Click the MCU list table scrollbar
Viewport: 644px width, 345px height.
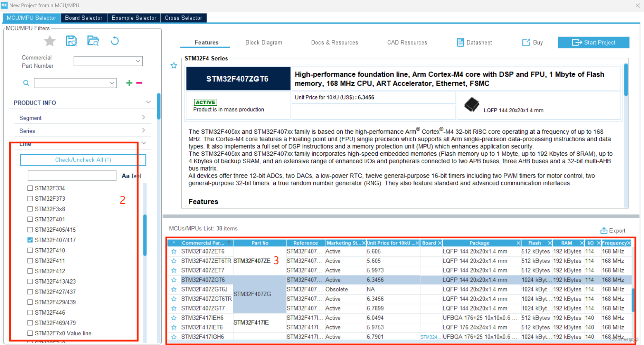point(633,300)
